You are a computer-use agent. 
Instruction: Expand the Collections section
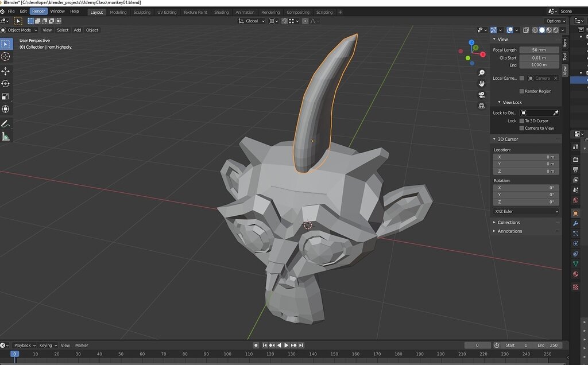click(508, 223)
